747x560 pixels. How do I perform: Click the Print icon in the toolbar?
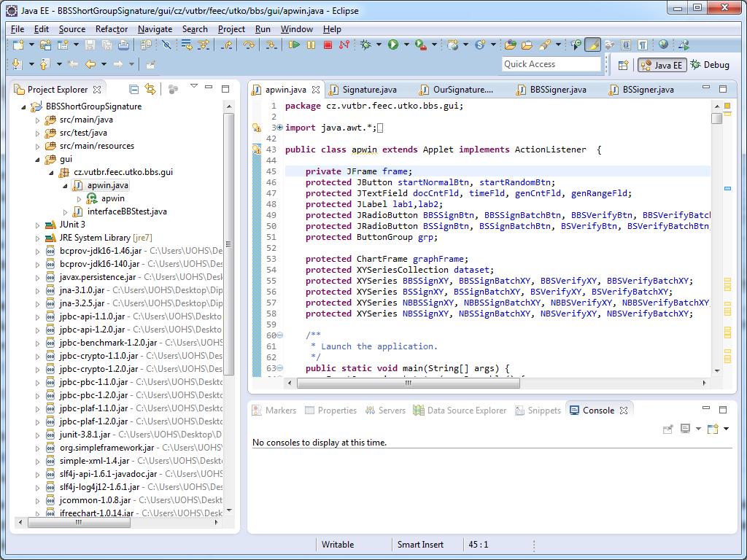[x=123, y=45]
